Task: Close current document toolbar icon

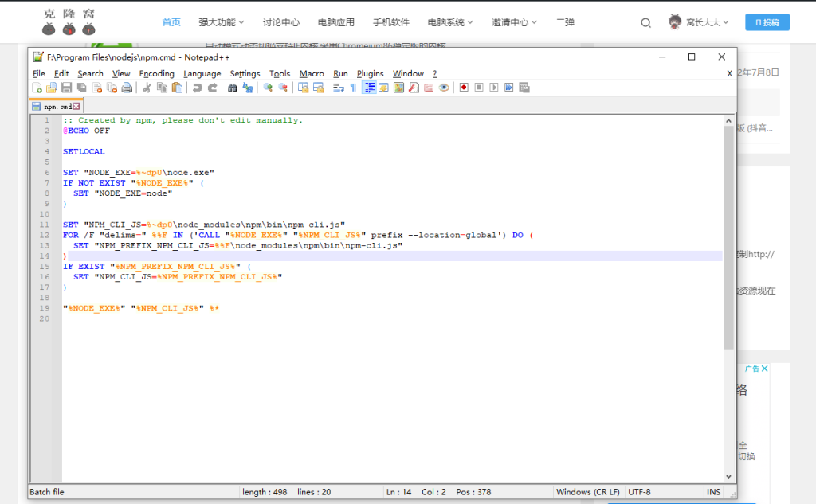Action: tap(96, 88)
